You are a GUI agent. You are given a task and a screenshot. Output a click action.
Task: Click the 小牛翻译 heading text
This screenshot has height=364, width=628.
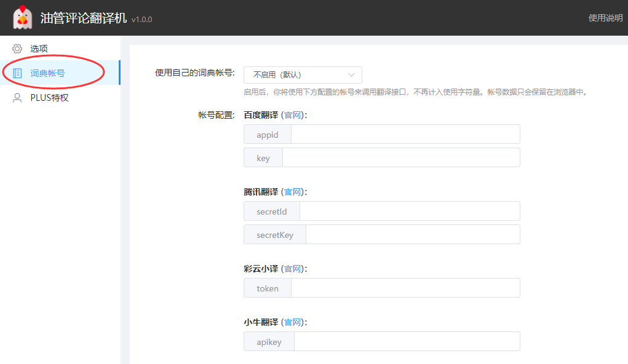[261, 322]
